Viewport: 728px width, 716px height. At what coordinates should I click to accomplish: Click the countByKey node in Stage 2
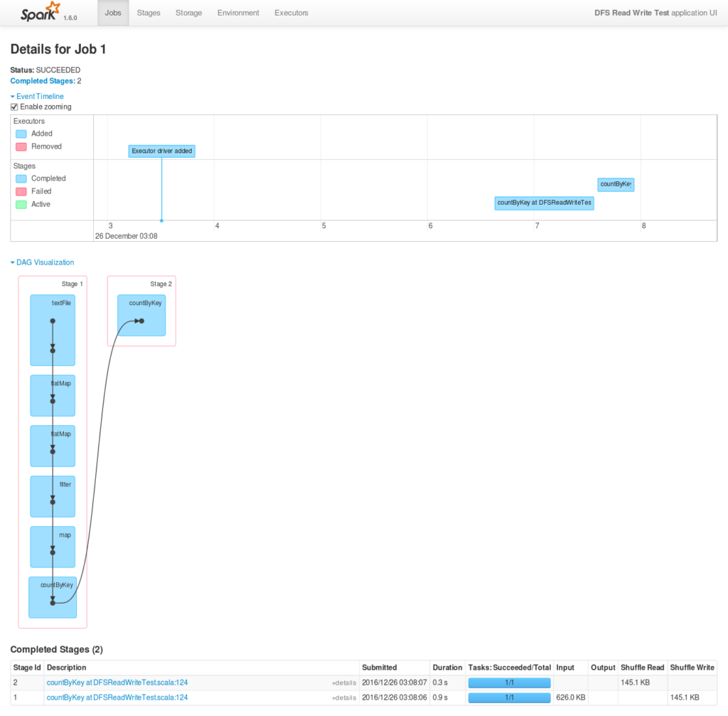tap(141, 315)
